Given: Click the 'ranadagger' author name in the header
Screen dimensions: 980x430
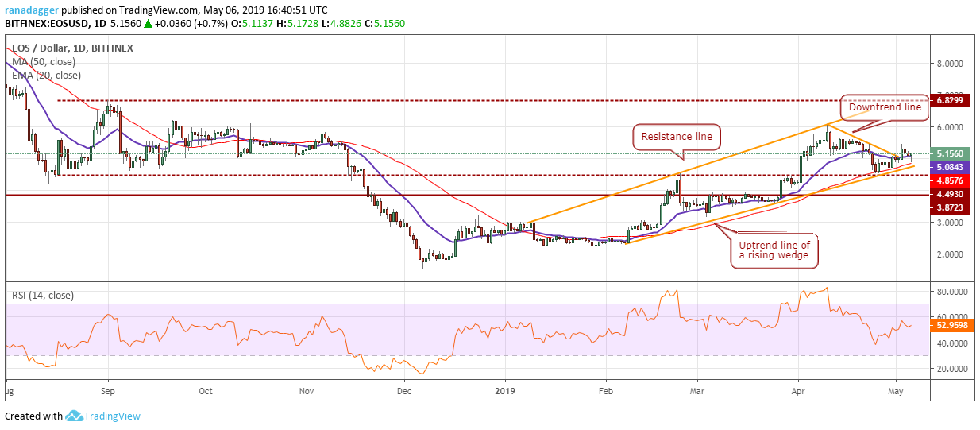Looking at the screenshot, I should click(x=32, y=10).
